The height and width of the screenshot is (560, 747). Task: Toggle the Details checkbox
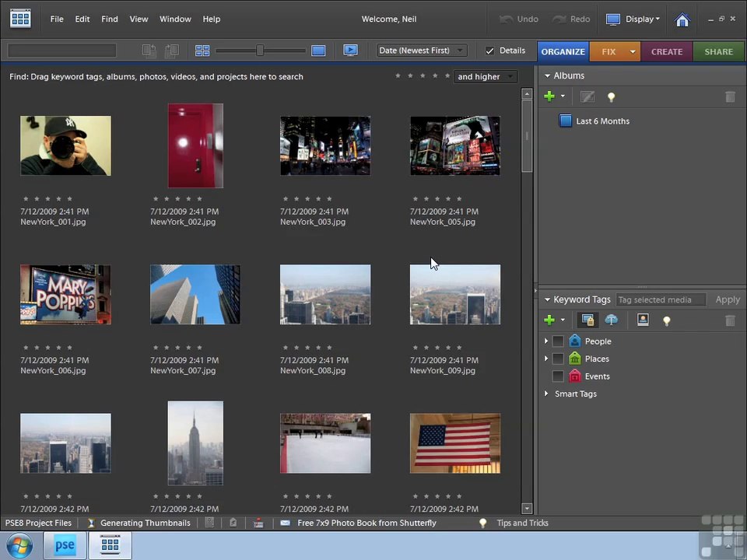pyautogui.click(x=489, y=51)
